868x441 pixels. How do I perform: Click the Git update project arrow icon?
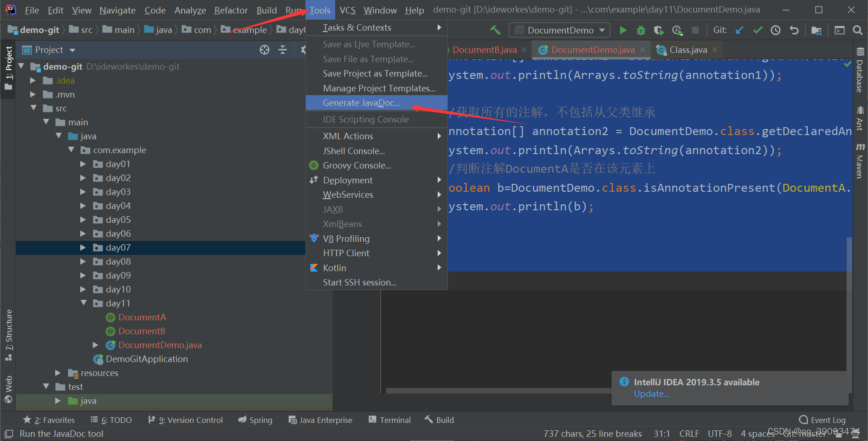click(740, 30)
